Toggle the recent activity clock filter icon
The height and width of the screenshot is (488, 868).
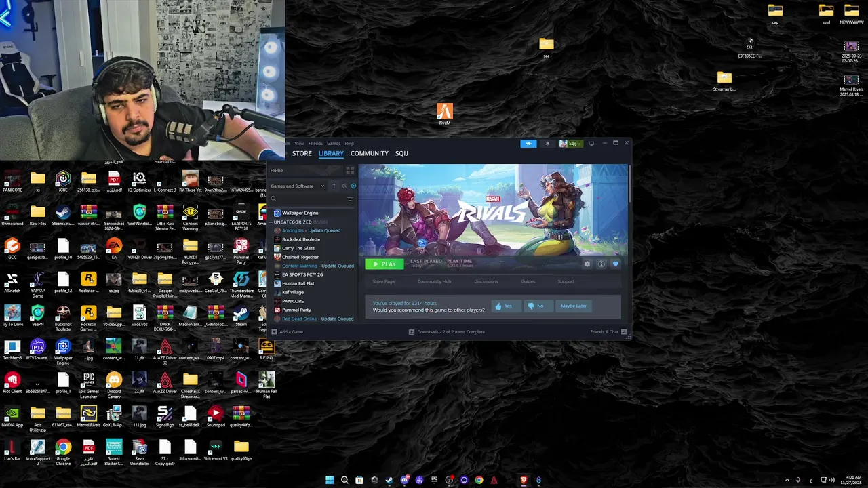(344, 186)
